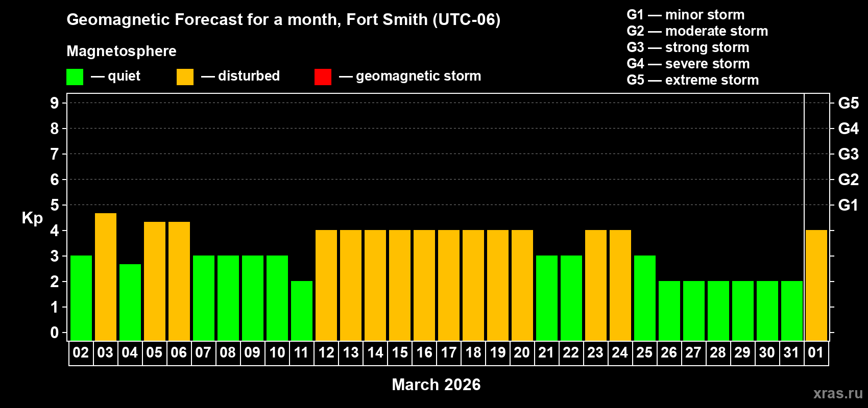Image resolution: width=868 pixels, height=408 pixels.
Task: Click date label 15 on the axis
Action: 399,352
